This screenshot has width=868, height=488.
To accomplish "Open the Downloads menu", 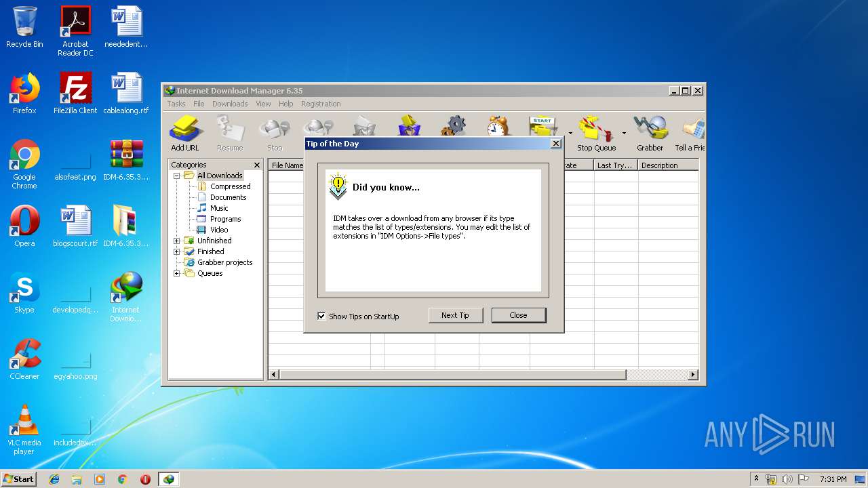I will (x=230, y=104).
